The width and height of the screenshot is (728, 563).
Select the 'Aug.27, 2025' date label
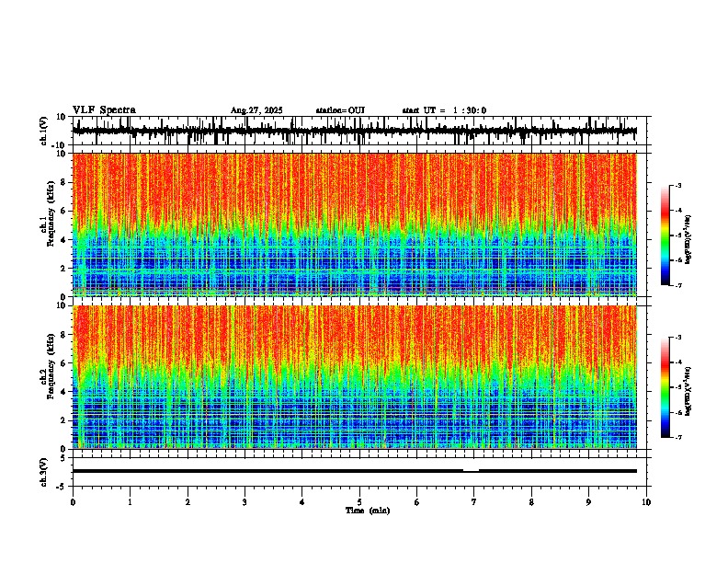pos(256,110)
